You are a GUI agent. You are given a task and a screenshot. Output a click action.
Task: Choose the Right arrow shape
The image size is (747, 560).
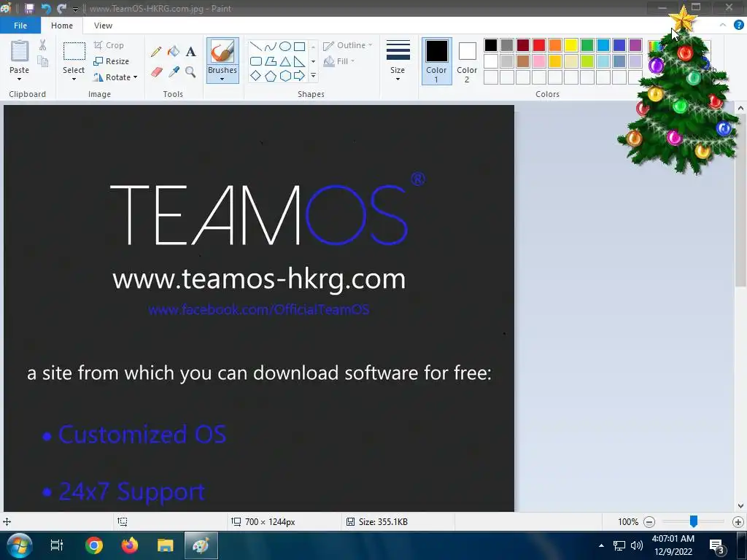coord(300,76)
